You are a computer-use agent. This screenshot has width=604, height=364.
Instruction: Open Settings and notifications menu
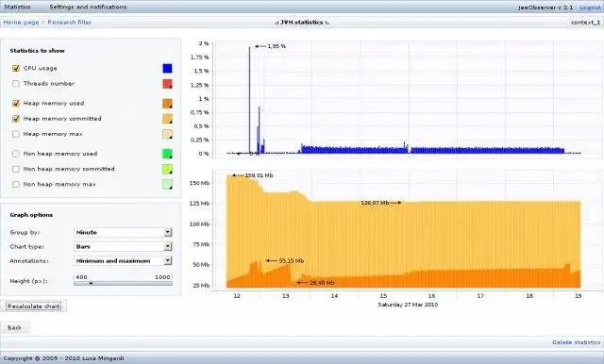tap(88, 7)
